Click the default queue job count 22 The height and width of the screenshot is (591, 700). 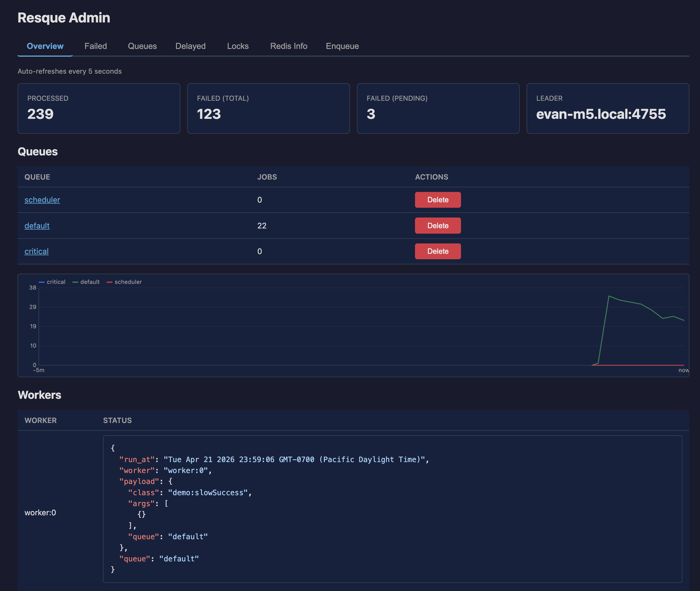click(262, 226)
